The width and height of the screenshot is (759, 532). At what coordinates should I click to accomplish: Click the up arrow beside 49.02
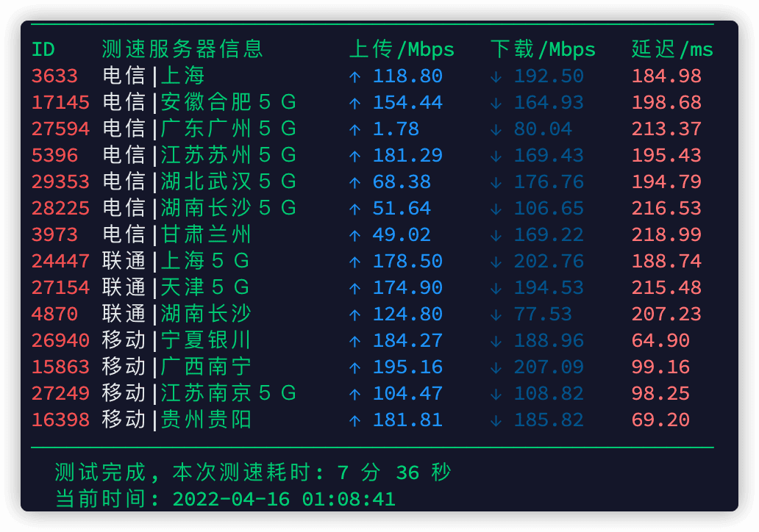point(354,236)
